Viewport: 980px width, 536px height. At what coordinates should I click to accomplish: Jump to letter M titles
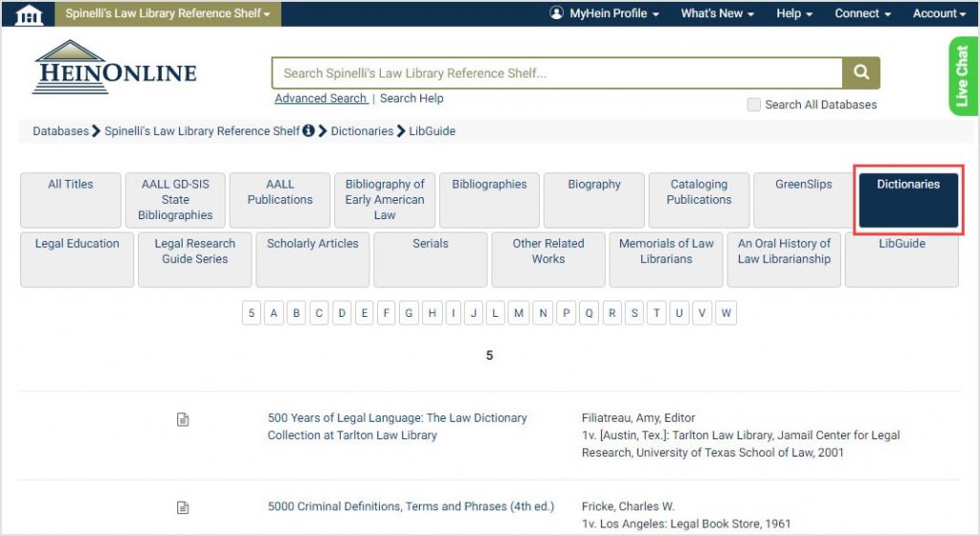(x=519, y=313)
